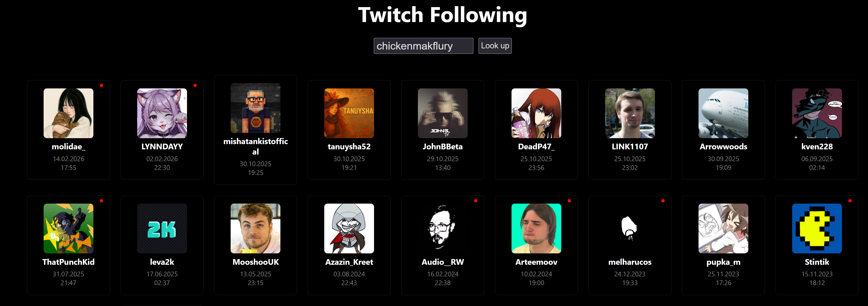Open Stintik's Pac-Man icon
Image resolution: width=868 pixels, height=306 pixels.
pos(817,228)
